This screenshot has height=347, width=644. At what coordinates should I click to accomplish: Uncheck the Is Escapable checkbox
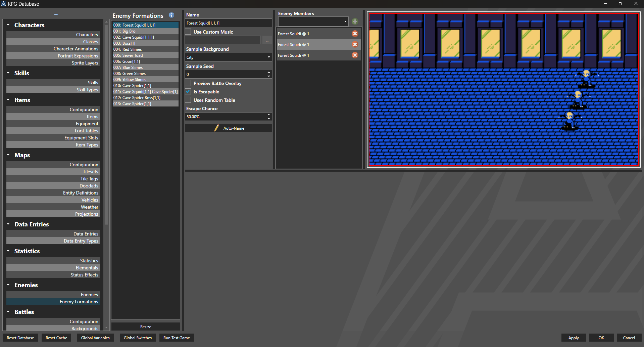click(188, 92)
